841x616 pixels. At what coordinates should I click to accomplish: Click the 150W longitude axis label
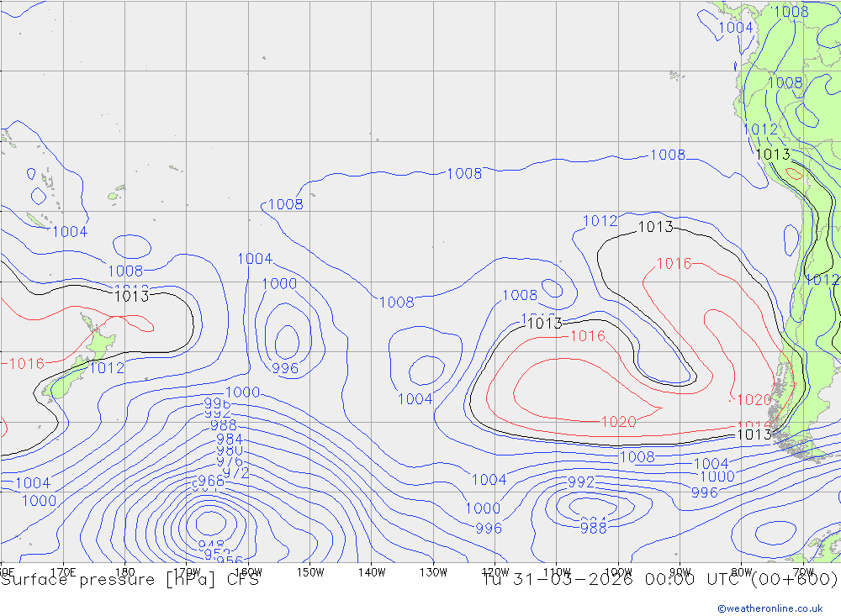310,572
